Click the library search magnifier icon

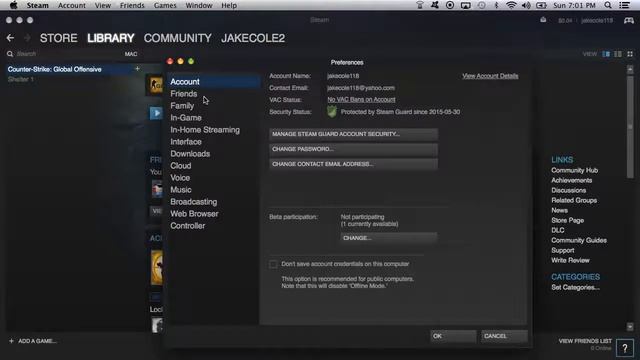coord(10,54)
